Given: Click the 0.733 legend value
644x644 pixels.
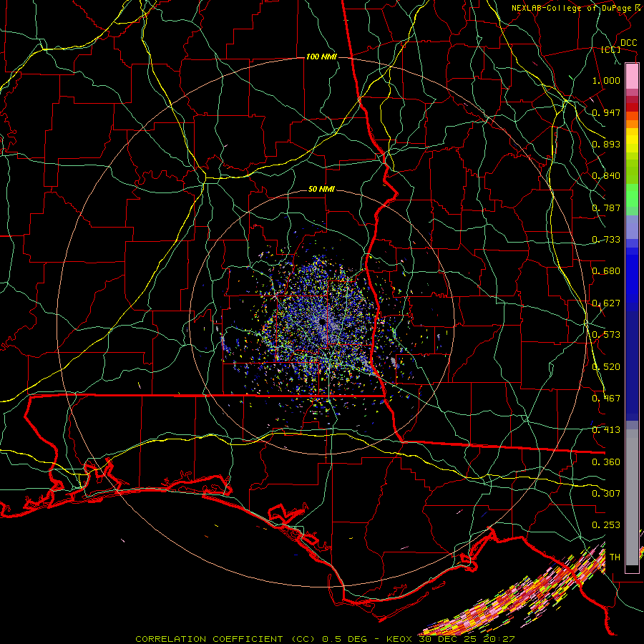Looking at the screenshot, I should coord(606,240).
